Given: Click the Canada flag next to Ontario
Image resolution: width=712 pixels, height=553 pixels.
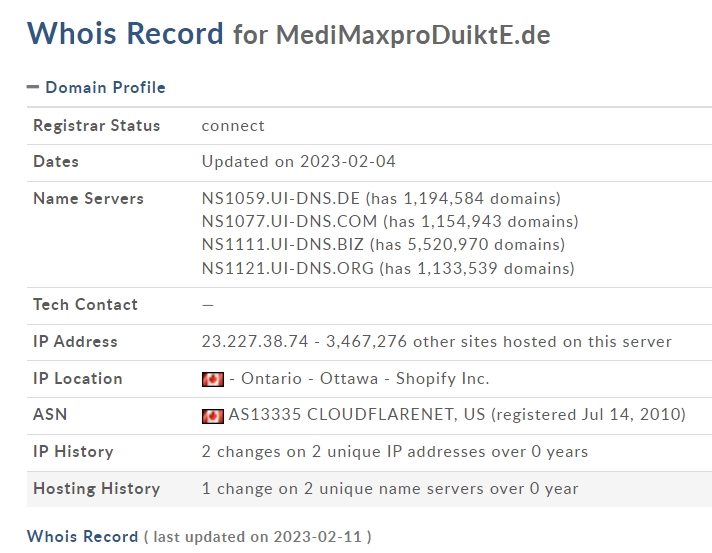Looking at the screenshot, I should pyautogui.click(x=213, y=379).
